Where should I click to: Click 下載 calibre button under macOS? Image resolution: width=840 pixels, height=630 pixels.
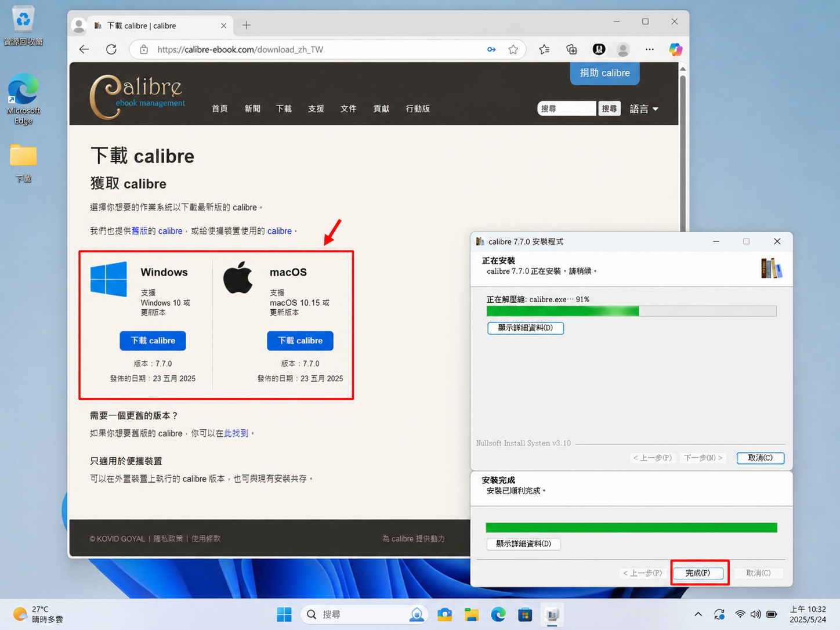click(300, 341)
